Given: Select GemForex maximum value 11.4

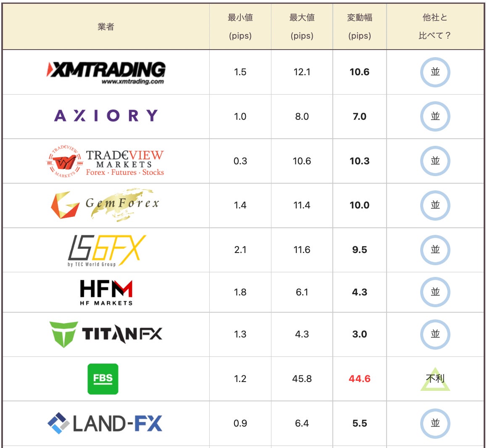Looking at the screenshot, I should pos(302,205).
